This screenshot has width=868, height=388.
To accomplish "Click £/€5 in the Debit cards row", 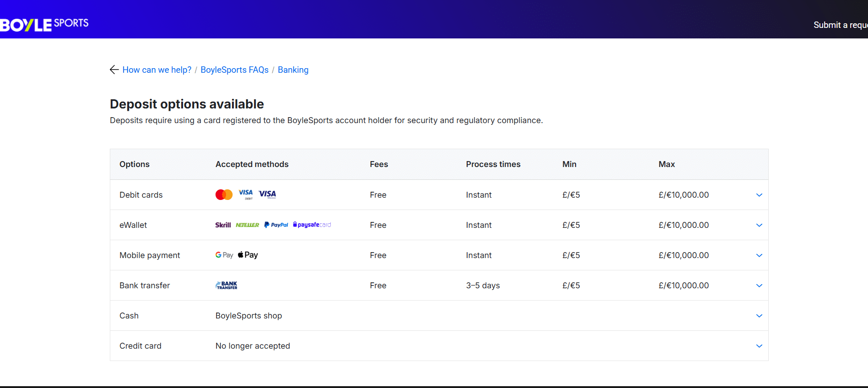I will click(x=571, y=195).
